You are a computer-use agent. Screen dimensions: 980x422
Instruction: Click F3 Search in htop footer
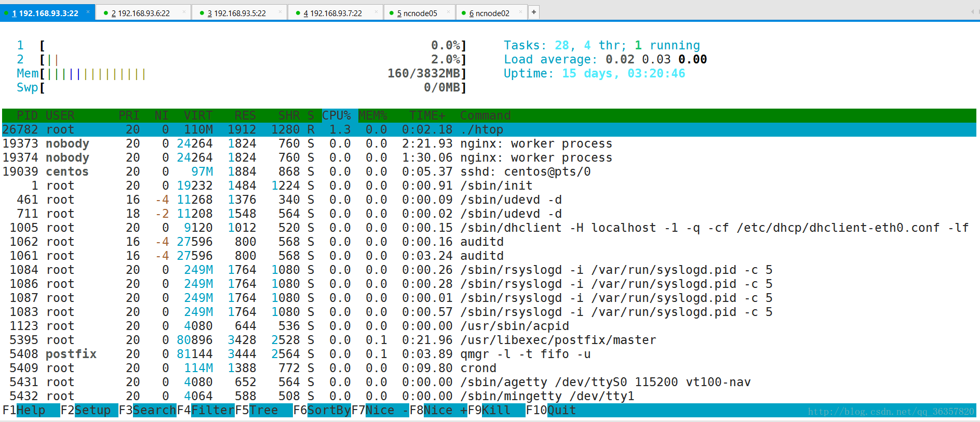coord(147,410)
